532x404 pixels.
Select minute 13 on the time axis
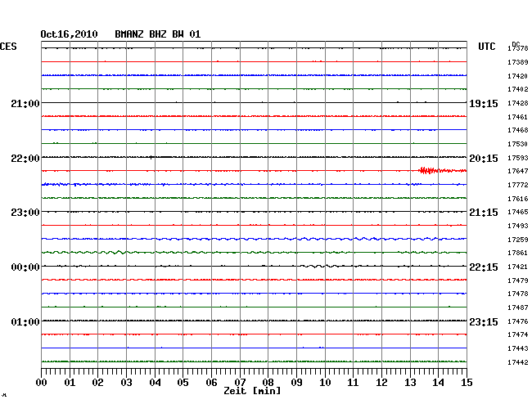(410, 383)
